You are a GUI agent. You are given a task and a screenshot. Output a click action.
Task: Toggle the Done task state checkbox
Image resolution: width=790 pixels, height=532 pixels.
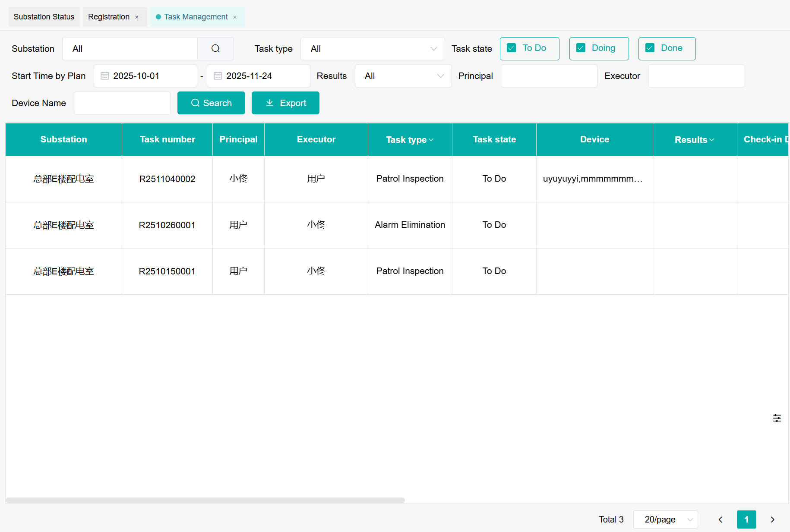650,48
